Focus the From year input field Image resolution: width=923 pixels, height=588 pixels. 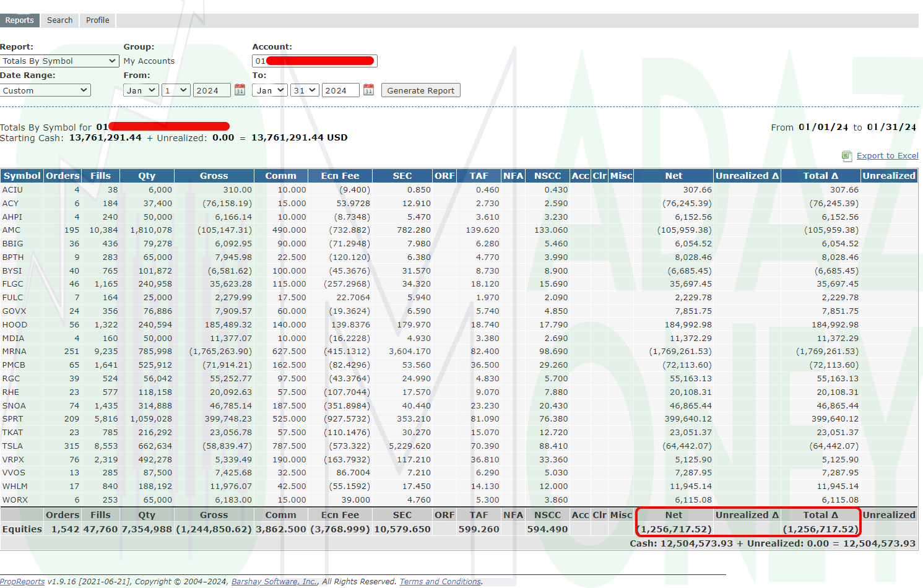(x=212, y=90)
